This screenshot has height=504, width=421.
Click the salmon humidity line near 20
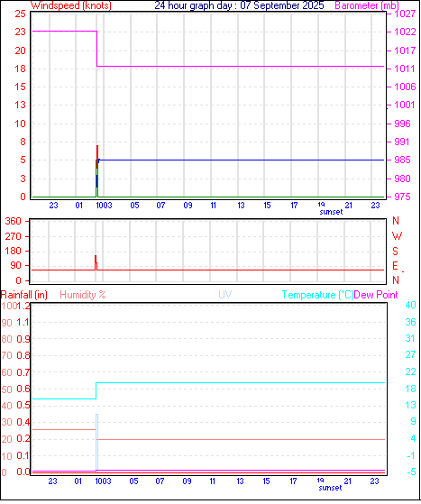(x=241, y=439)
